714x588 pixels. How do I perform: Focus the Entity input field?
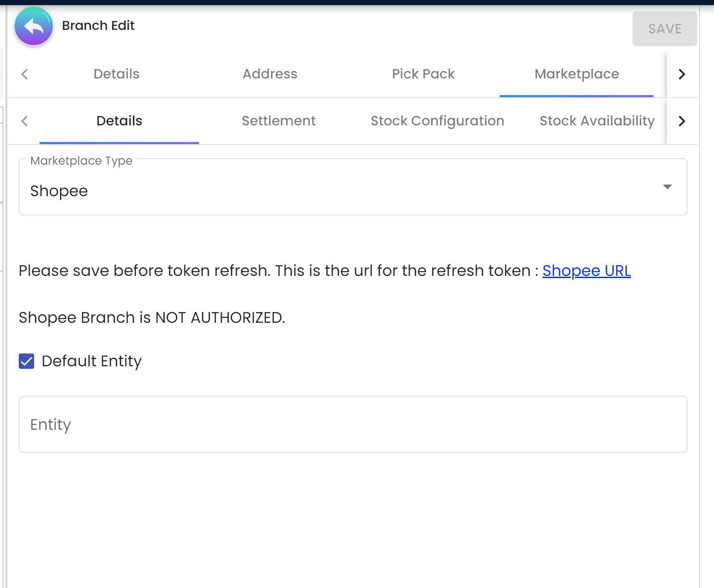point(353,424)
